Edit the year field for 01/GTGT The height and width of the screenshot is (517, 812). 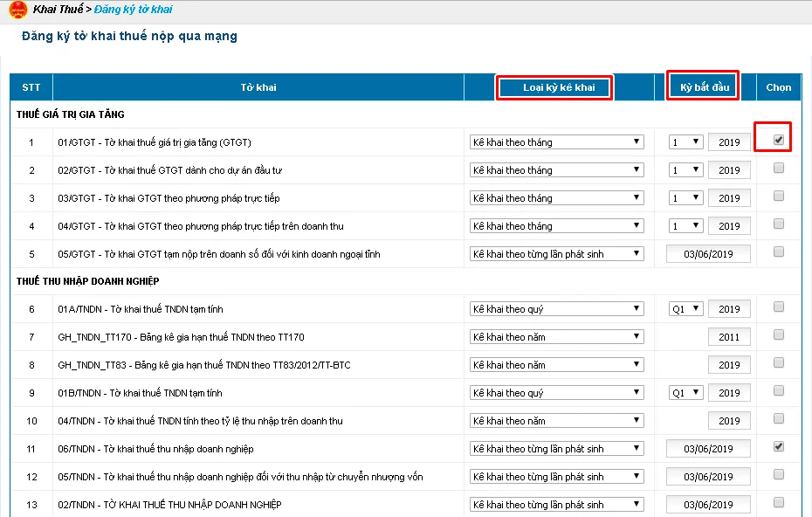[729, 142]
